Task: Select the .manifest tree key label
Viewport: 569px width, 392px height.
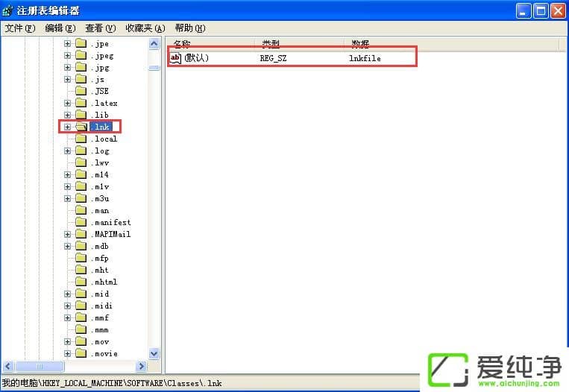Action: pos(111,222)
